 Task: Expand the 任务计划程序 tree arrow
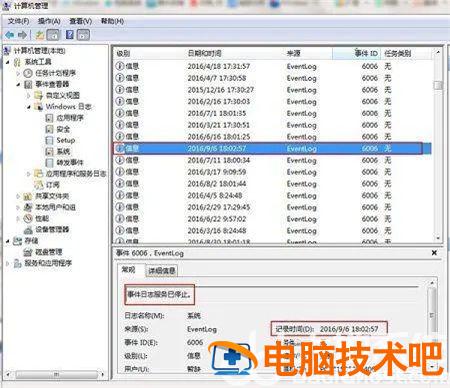point(18,73)
